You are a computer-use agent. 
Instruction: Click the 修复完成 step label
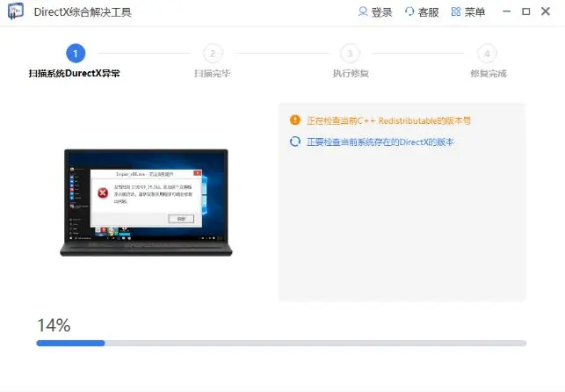(x=488, y=74)
